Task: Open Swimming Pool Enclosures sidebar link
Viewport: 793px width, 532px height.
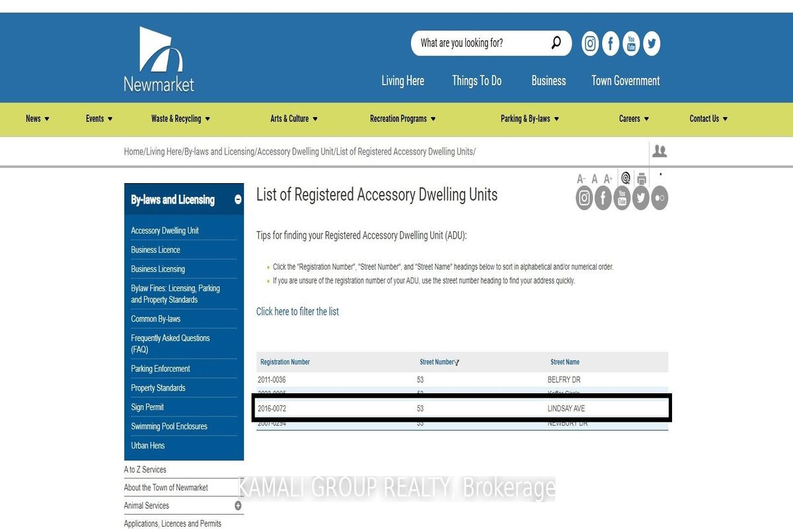Action: coord(169,426)
